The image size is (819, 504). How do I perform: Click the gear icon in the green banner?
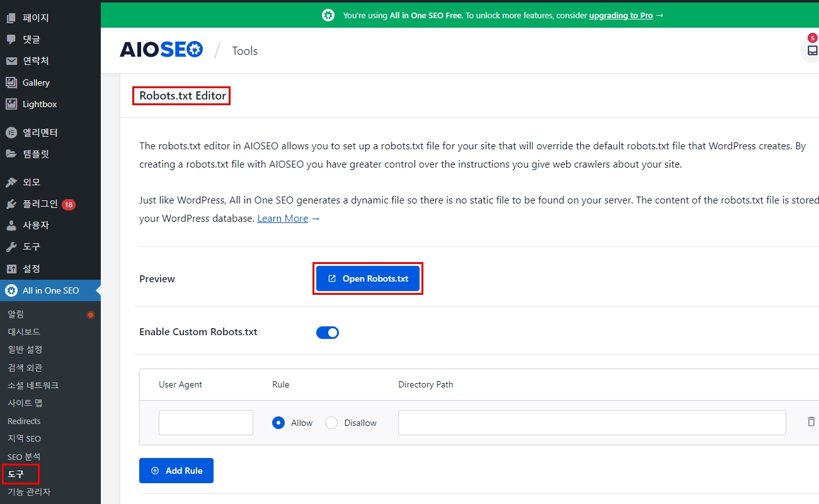tap(328, 15)
